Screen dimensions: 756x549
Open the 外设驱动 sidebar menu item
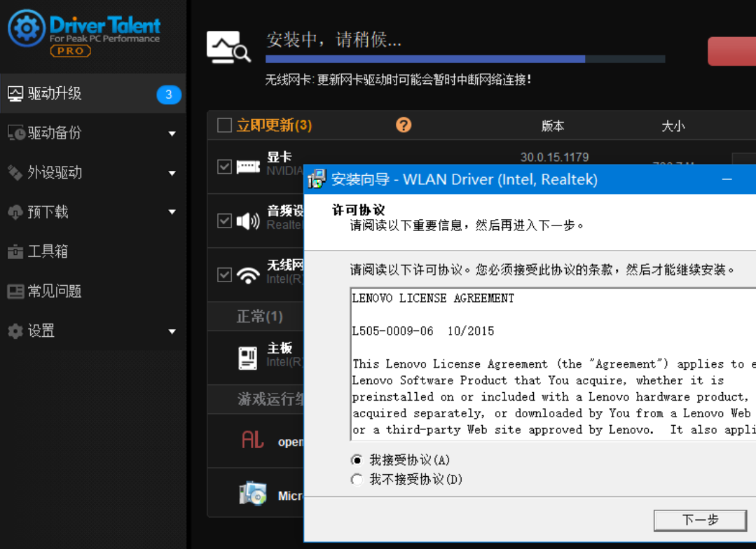tap(93, 172)
